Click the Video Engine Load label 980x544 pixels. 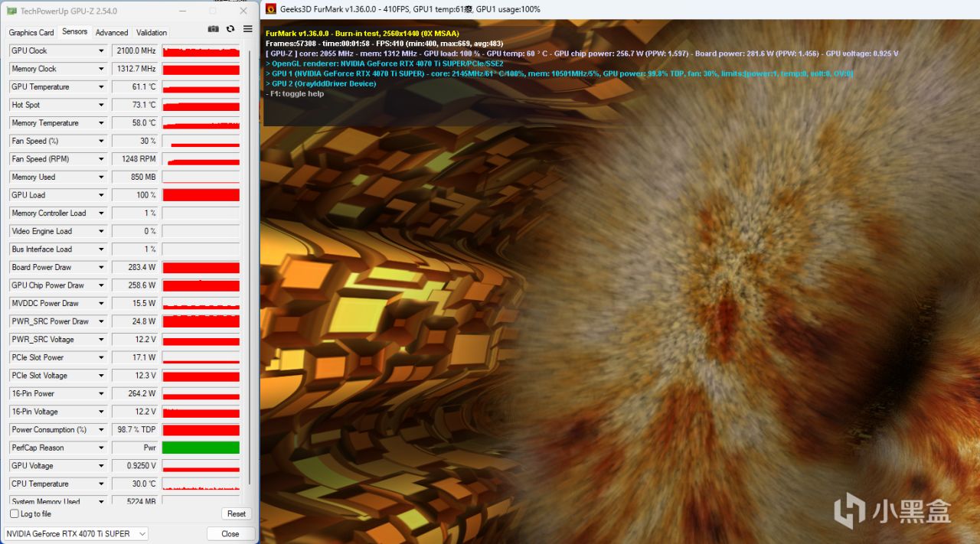[42, 232]
